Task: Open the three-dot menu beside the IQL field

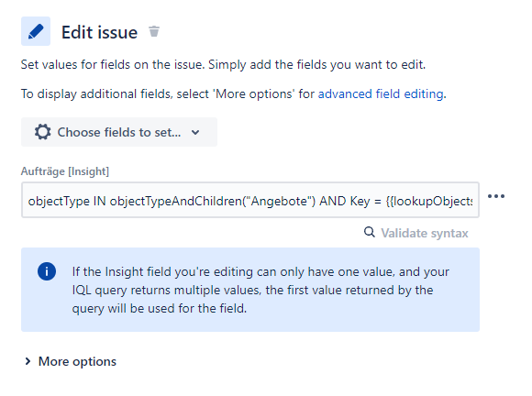Action: 496,196
